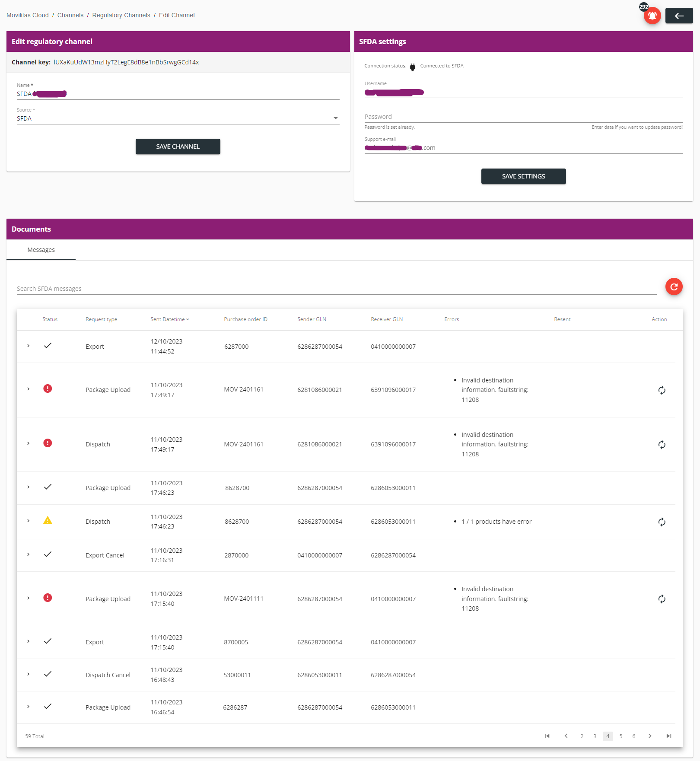
Task: Click purchase order ID 53000011 cell
Action: pyautogui.click(x=237, y=675)
